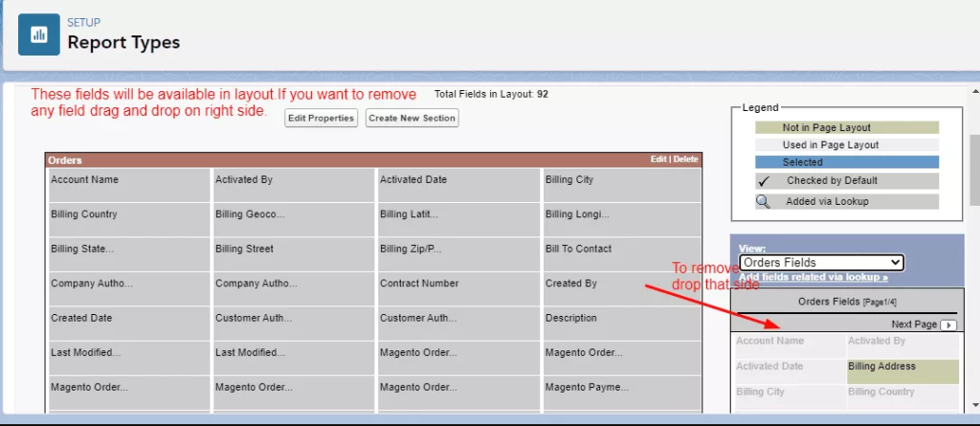Select the Created Date field
The width and height of the screenshot is (980, 426).
point(129,324)
